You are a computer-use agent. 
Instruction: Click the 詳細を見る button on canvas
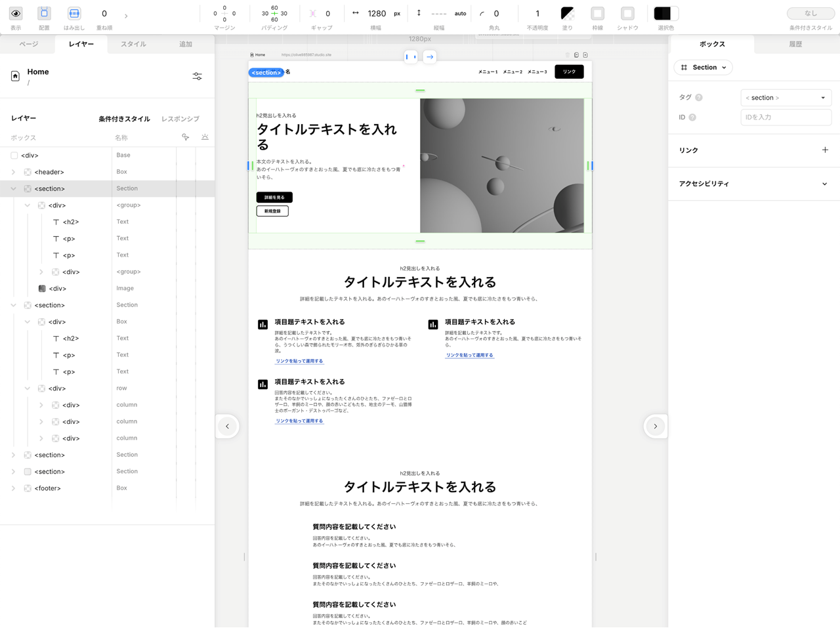(274, 198)
